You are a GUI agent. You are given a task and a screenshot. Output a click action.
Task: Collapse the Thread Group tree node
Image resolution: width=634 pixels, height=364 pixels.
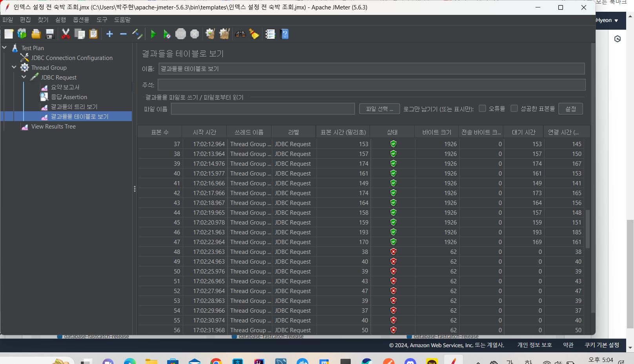point(15,67)
